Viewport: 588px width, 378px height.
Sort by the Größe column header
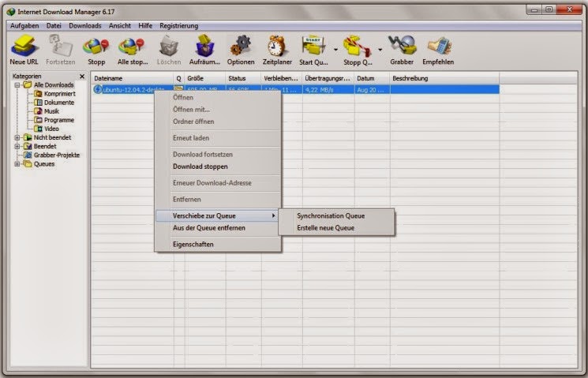(x=205, y=78)
